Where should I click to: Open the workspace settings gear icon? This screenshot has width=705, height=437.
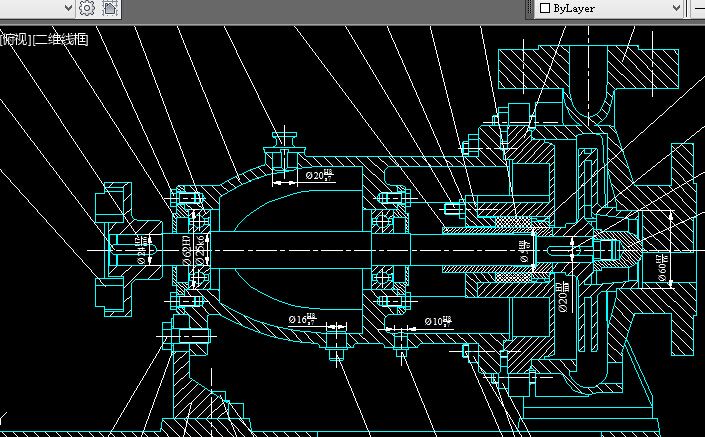[87, 8]
